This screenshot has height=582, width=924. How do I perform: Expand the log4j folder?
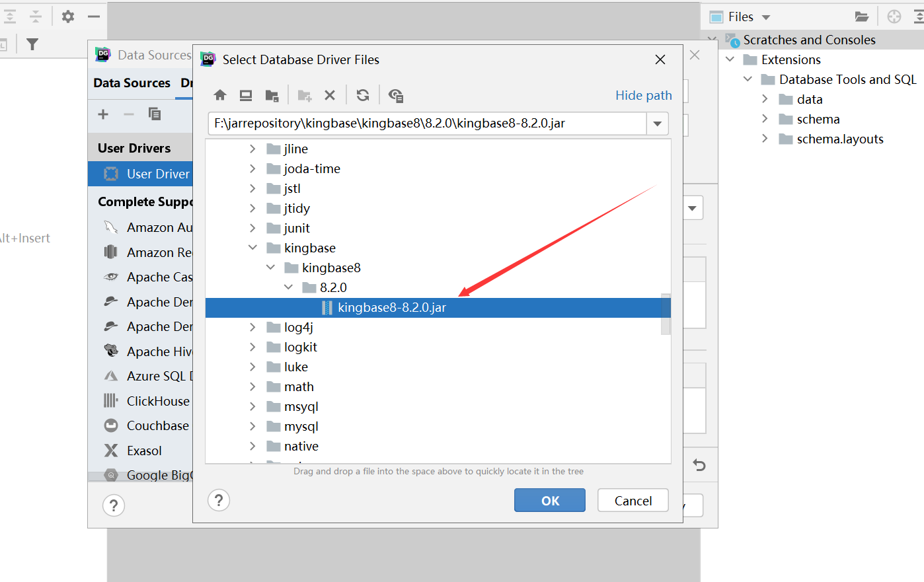(252, 327)
